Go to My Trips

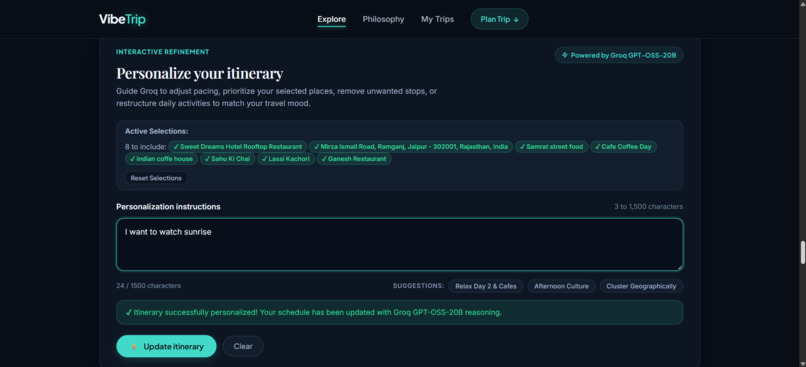click(437, 20)
